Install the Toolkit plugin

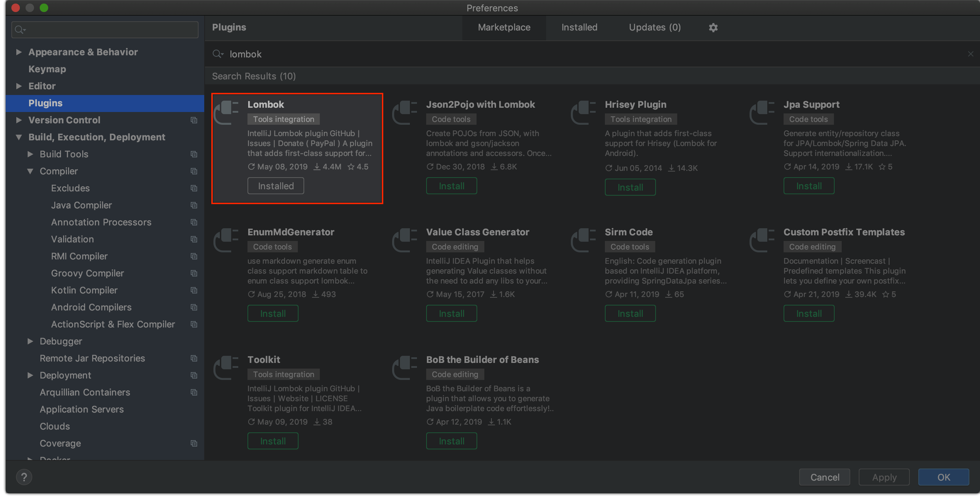pos(273,441)
